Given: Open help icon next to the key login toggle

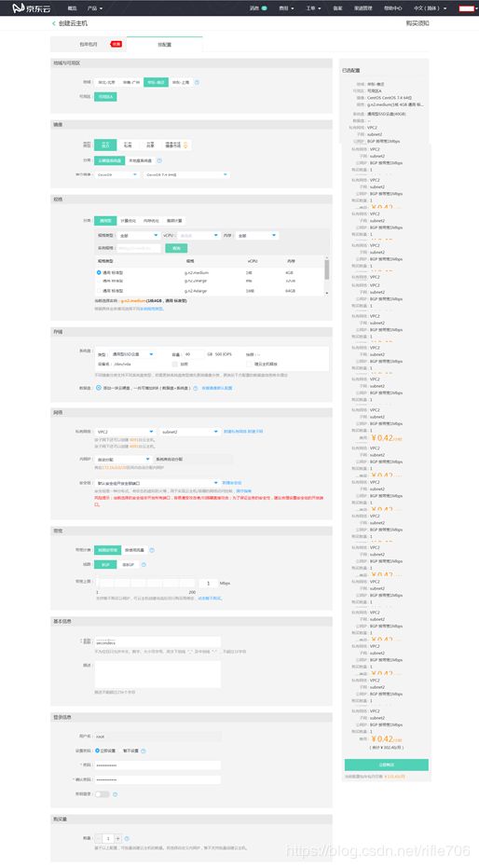Looking at the screenshot, I should click(115, 794).
